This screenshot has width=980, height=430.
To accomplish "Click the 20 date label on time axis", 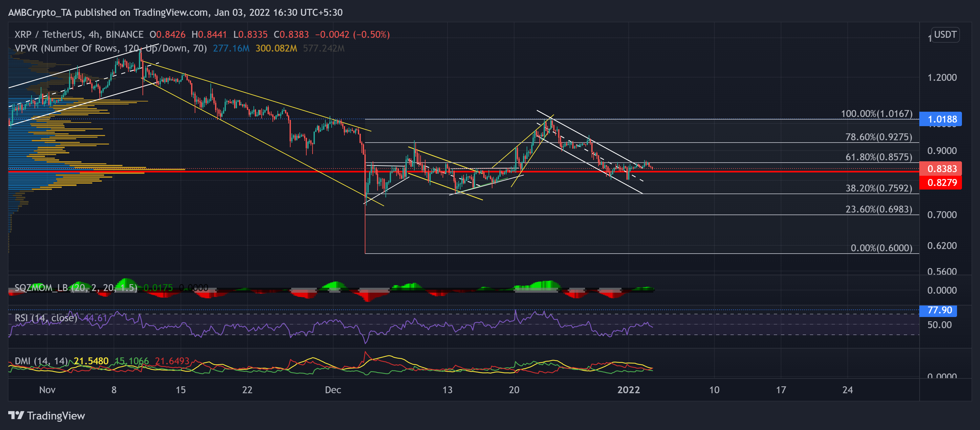I will [514, 390].
